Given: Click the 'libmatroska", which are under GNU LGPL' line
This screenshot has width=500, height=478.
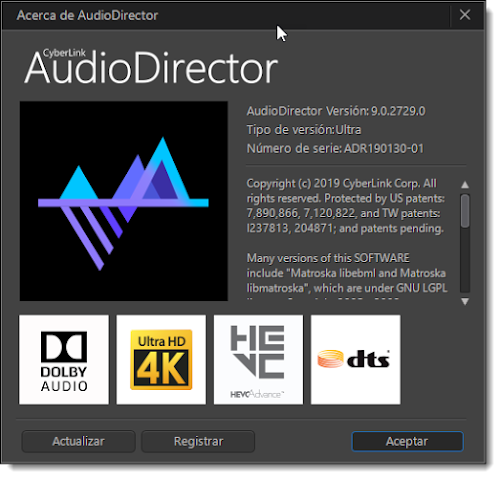Looking at the screenshot, I should click(x=347, y=288).
